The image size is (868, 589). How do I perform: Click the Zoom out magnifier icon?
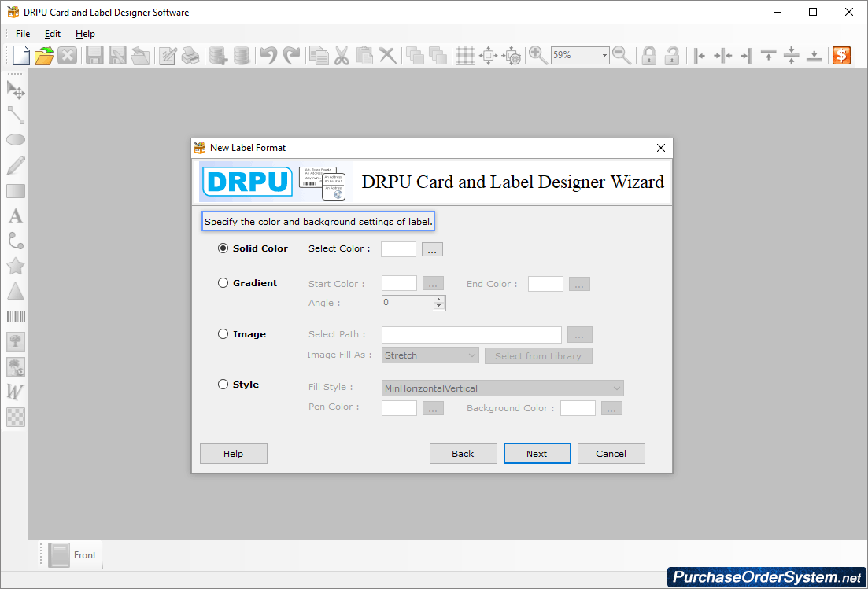coord(622,55)
